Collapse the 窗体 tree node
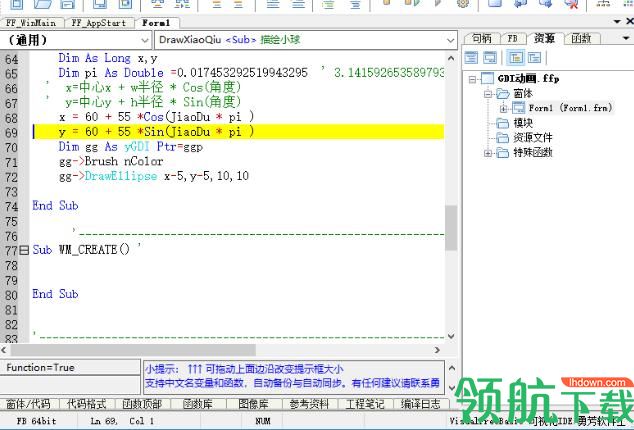Viewport: 634px width, 430px height. 488,94
